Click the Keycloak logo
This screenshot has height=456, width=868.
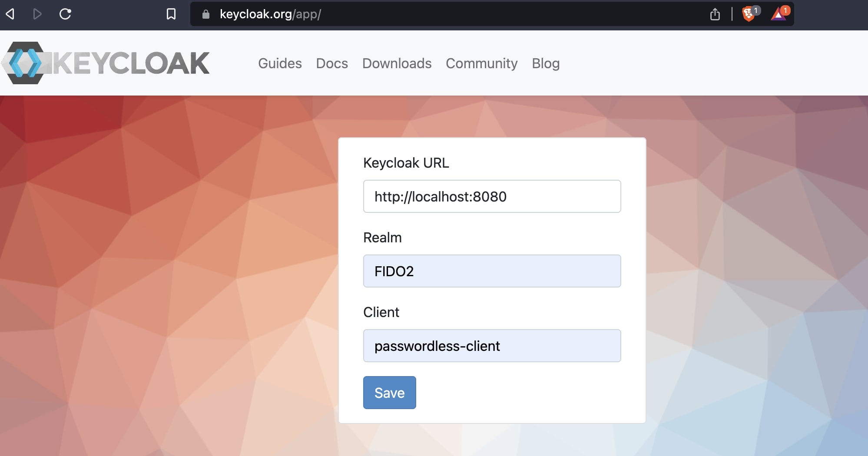105,63
